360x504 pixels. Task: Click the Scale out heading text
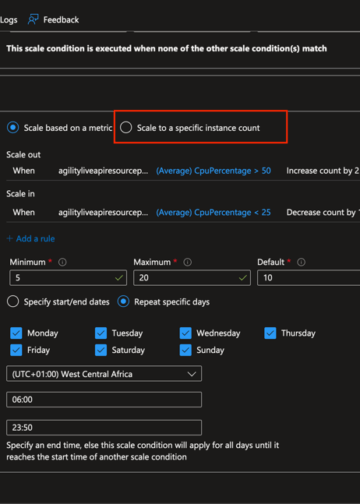(x=23, y=155)
